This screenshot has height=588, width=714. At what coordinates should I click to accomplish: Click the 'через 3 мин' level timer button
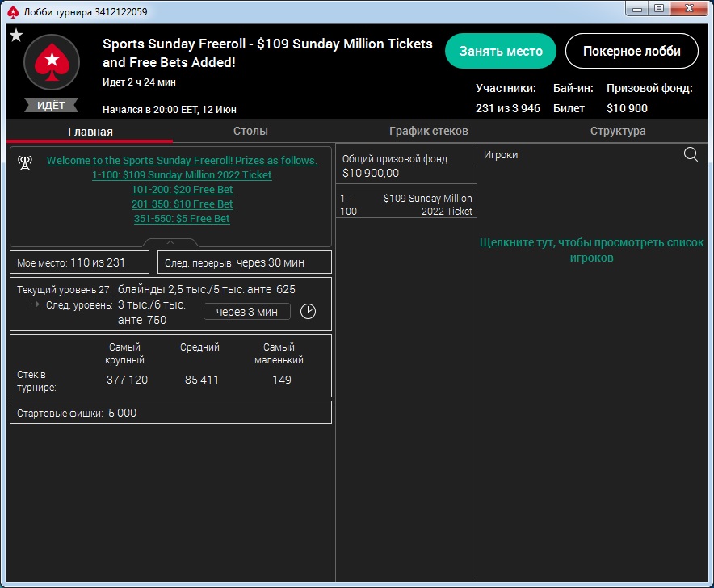pos(247,312)
